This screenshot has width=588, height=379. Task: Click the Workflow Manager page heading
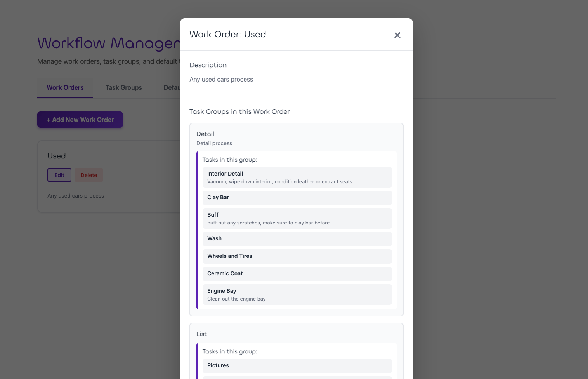tap(109, 43)
